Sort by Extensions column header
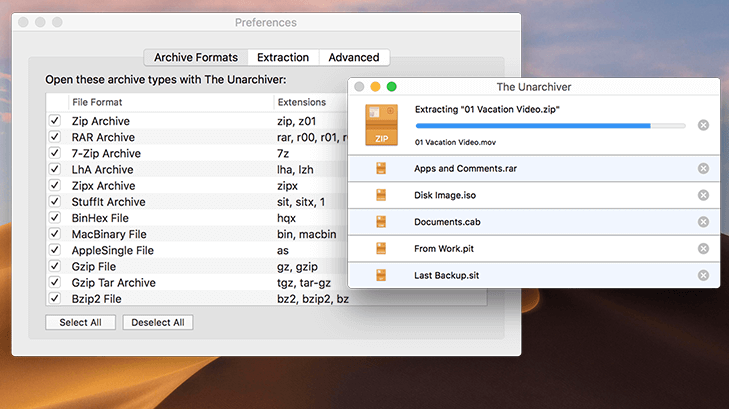This screenshot has width=729, height=409. [302, 102]
